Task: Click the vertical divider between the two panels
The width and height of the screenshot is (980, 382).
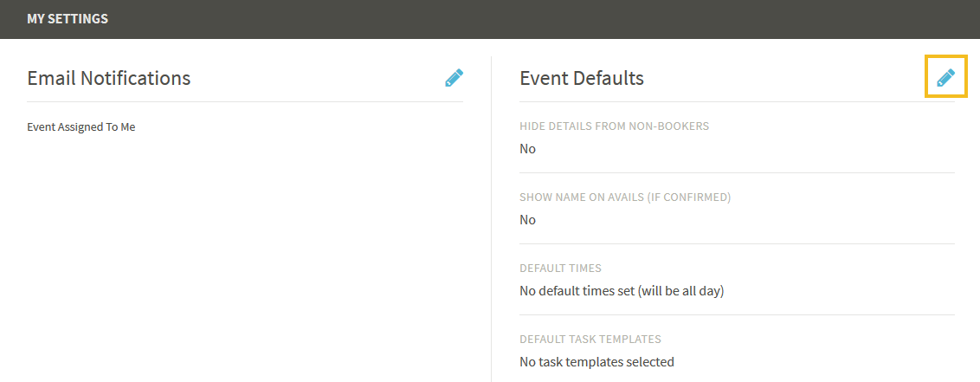Action: [x=491, y=219]
